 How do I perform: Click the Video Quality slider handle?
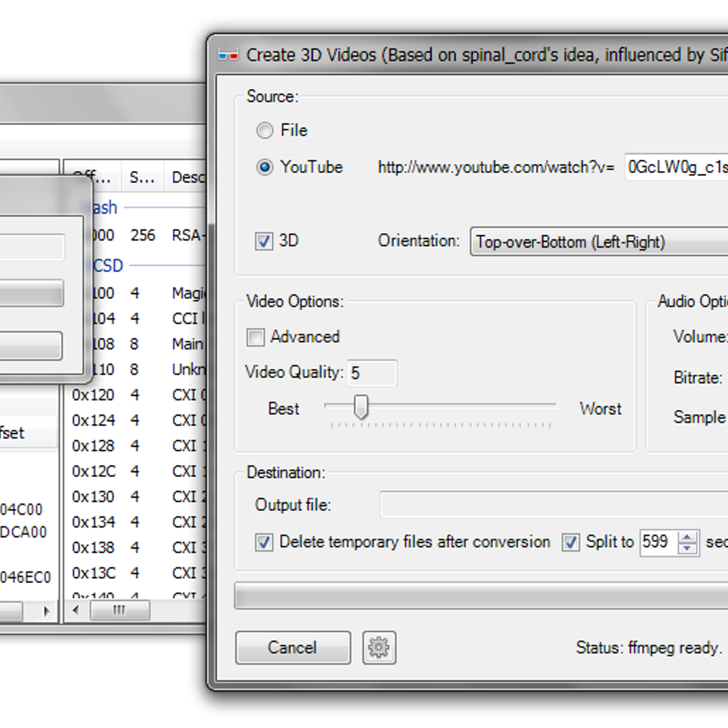(360, 407)
